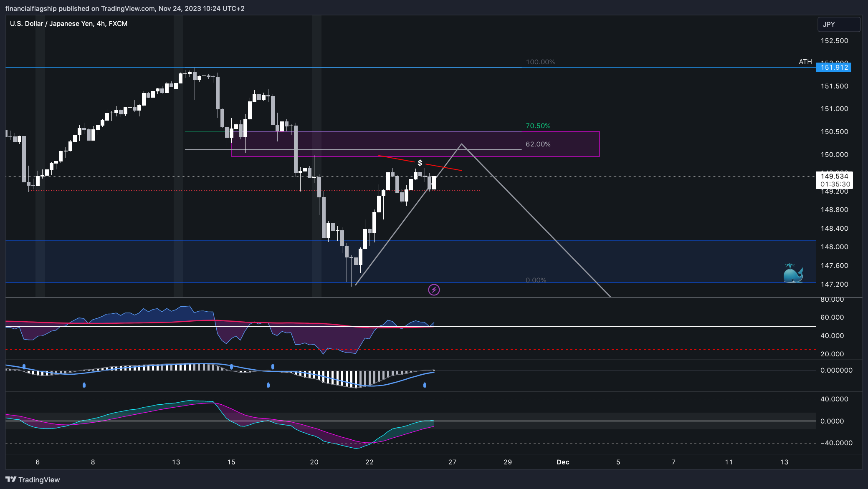Click the whale emoji icon on chart
Screen dimensions: 868x489
[x=793, y=274]
